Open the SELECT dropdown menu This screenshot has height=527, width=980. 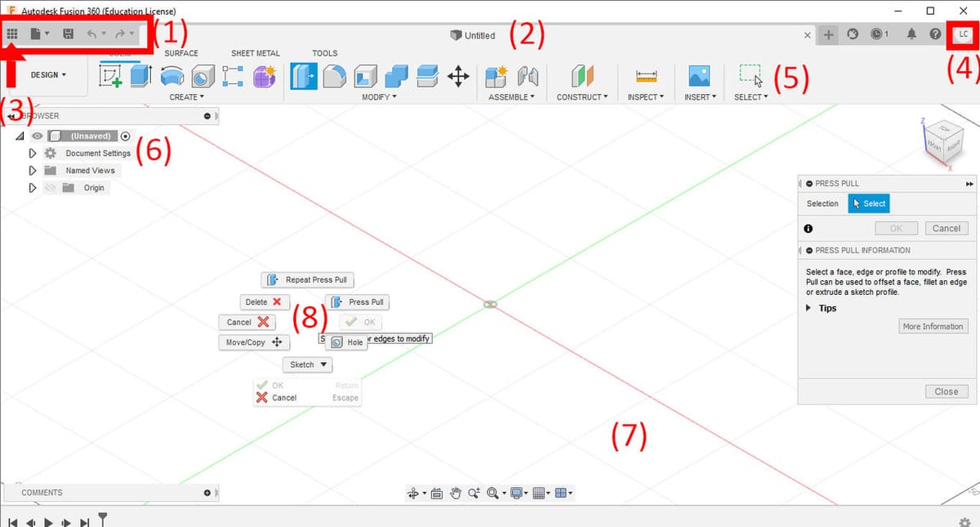751,97
